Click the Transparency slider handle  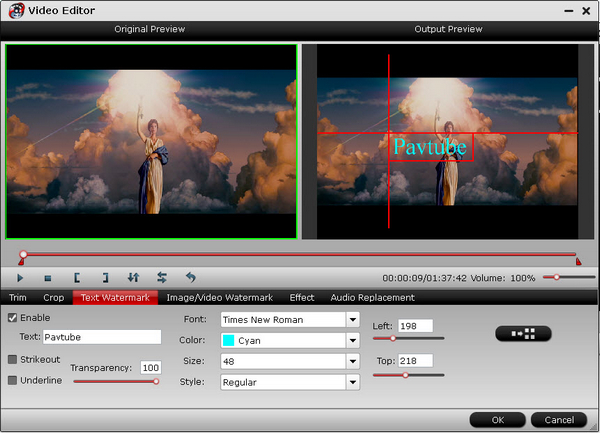point(156,381)
